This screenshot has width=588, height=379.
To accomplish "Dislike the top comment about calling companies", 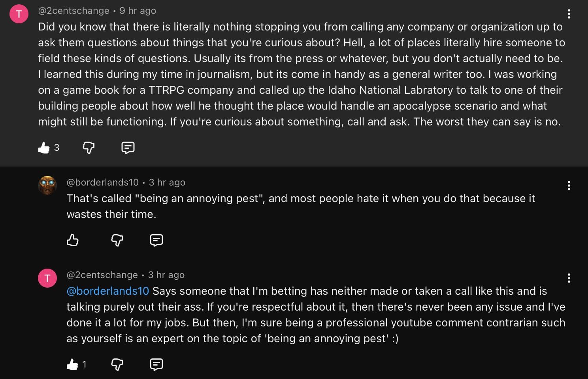I will (89, 148).
